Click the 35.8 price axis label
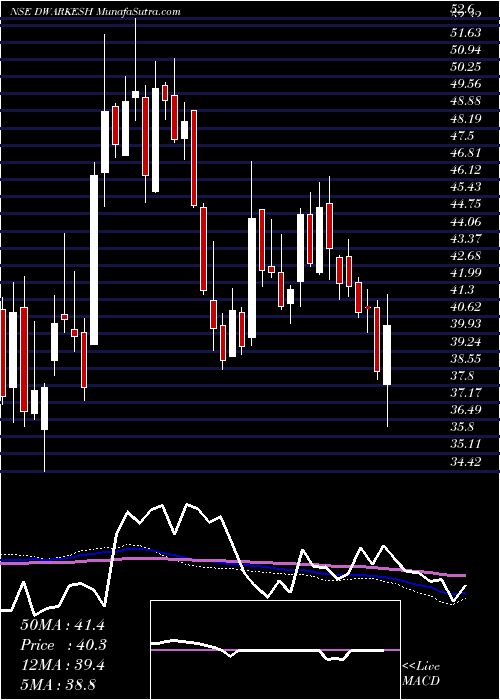The height and width of the screenshot is (700, 500). coord(462,428)
